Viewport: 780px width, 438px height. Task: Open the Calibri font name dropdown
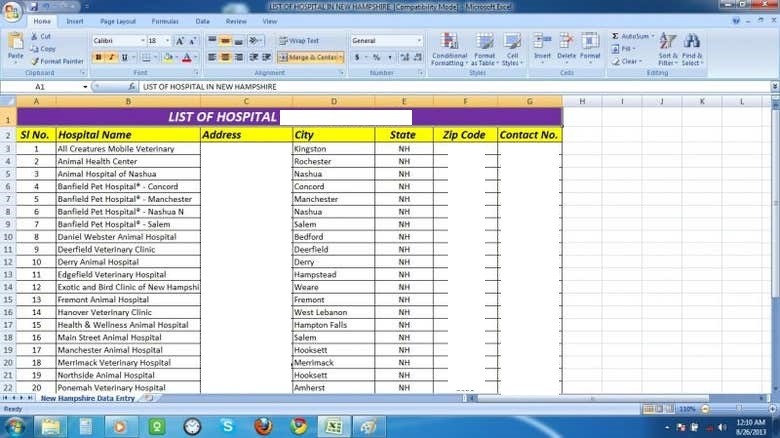click(141, 41)
